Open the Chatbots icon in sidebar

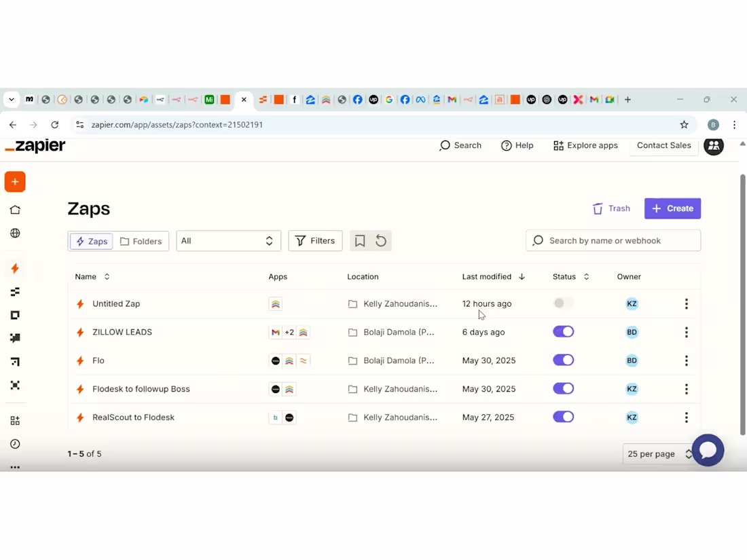coord(15,338)
